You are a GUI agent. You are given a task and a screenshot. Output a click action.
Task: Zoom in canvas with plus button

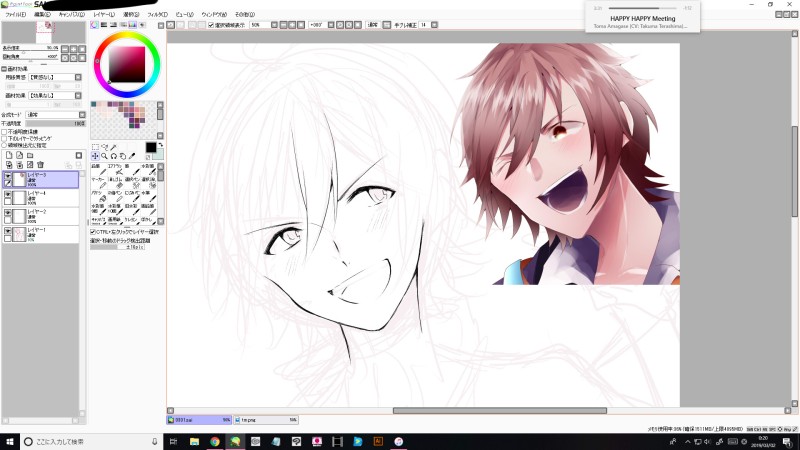(x=292, y=24)
